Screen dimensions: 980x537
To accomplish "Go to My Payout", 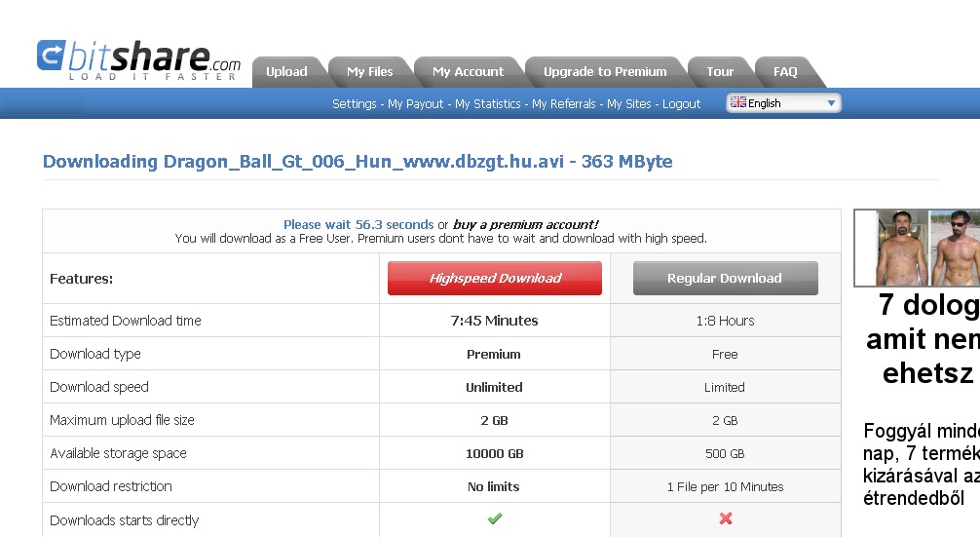I will [x=416, y=103].
